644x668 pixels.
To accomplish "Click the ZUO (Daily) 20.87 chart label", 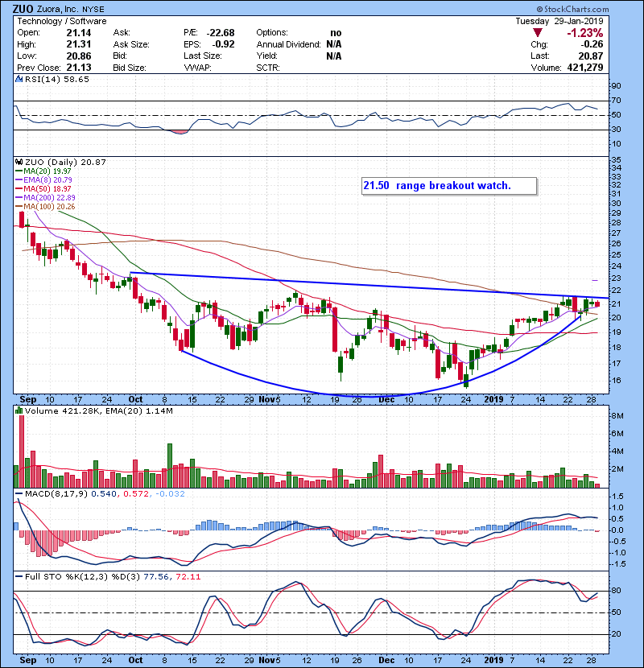I will (x=65, y=162).
